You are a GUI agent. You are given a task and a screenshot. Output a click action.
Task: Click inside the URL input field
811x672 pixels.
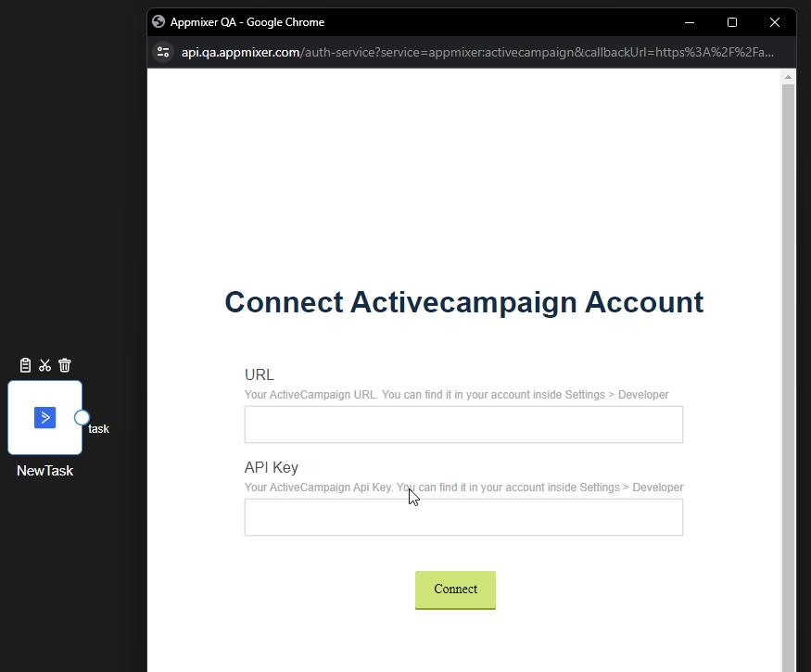click(x=463, y=424)
